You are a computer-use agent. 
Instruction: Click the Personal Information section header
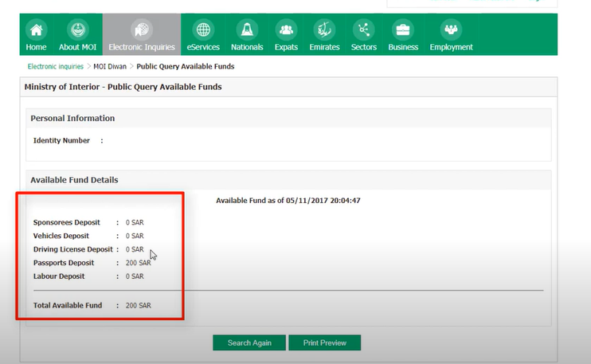(x=72, y=118)
